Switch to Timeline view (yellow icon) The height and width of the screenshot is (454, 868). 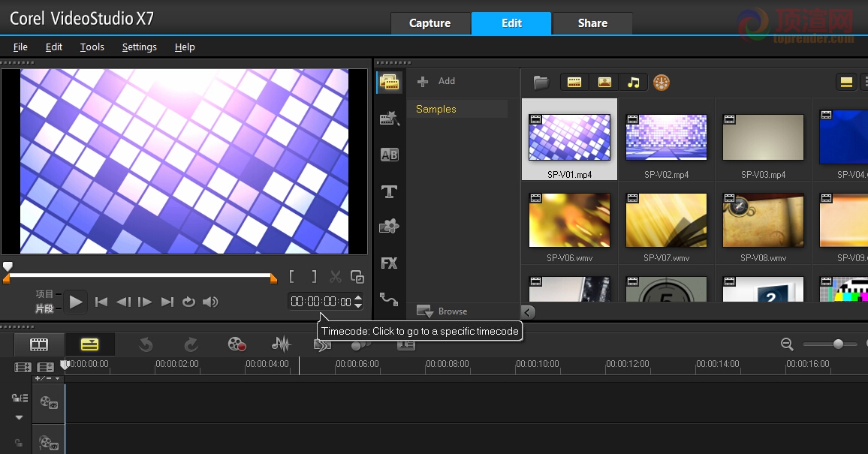[x=89, y=344]
